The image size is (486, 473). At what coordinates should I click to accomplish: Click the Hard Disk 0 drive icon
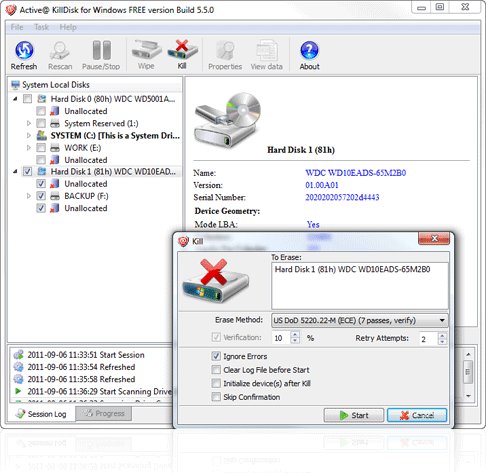pos(42,99)
